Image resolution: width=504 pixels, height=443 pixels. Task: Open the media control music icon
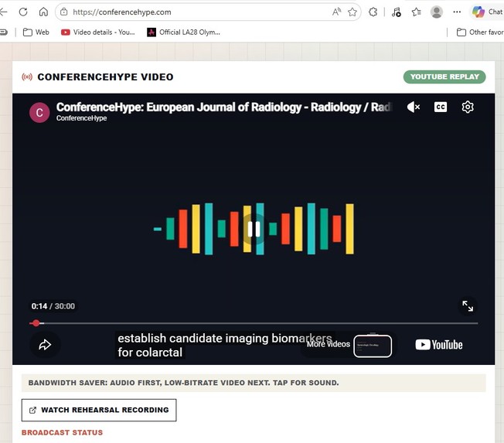396,12
